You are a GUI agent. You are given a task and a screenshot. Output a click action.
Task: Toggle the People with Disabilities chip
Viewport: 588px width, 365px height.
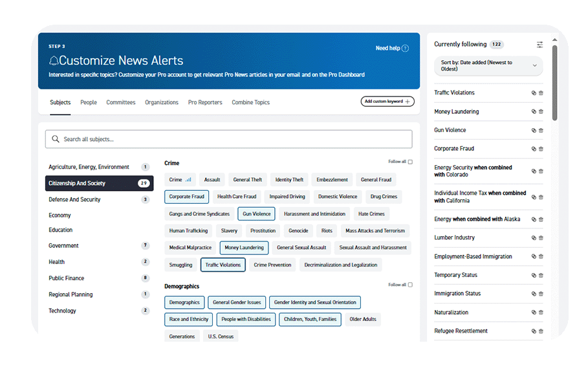click(246, 319)
